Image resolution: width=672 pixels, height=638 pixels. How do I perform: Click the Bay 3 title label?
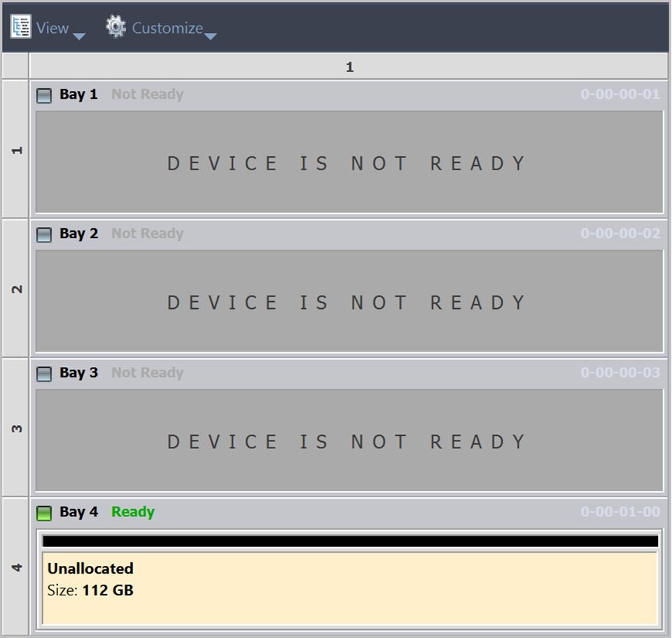click(78, 373)
